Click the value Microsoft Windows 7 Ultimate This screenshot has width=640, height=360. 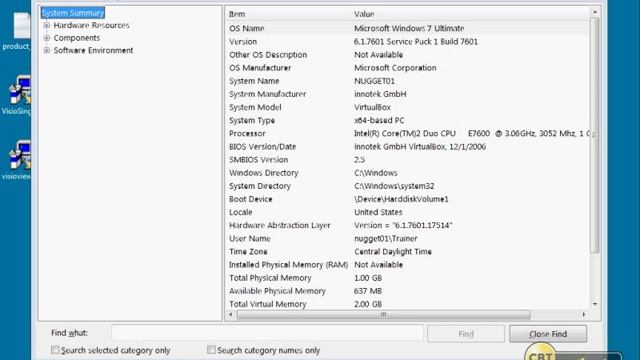tap(409, 28)
